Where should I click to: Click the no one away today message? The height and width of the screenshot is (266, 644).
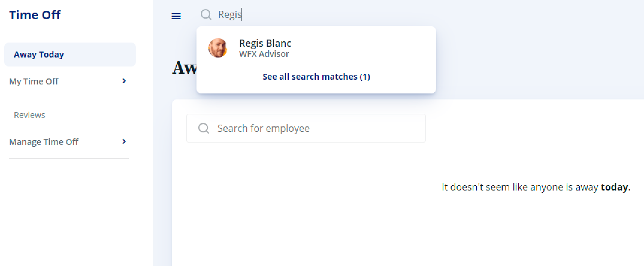(536, 187)
